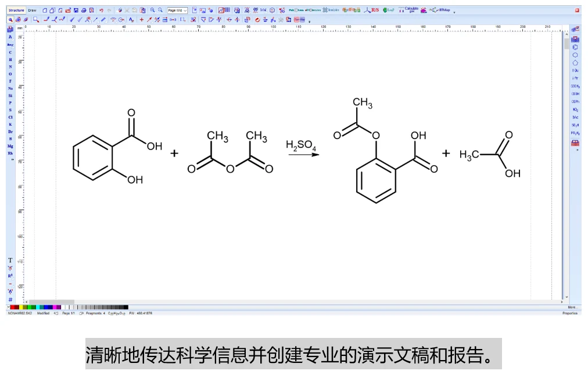Export to PDF icon
This screenshot has width=588, height=374.
91,10
